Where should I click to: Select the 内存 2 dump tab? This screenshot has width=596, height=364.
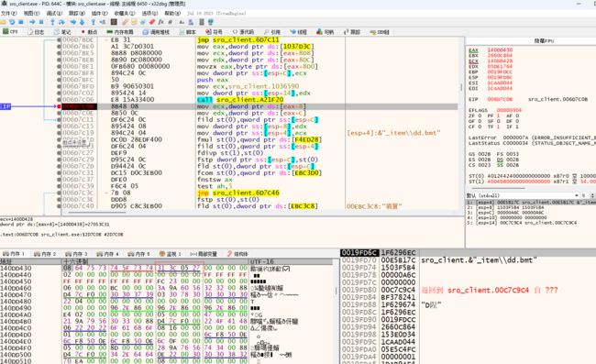click(45, 254)
